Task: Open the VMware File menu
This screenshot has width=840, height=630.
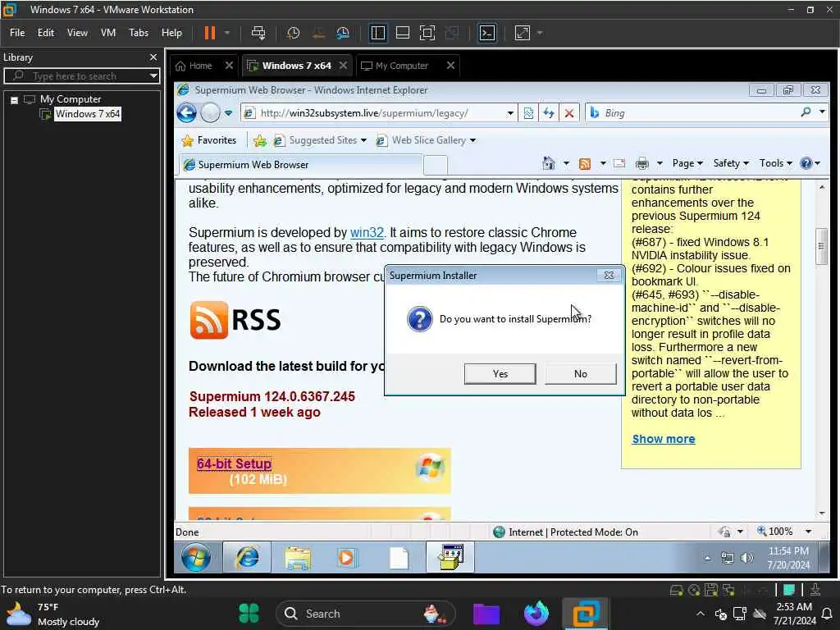Action: point(17,33)
